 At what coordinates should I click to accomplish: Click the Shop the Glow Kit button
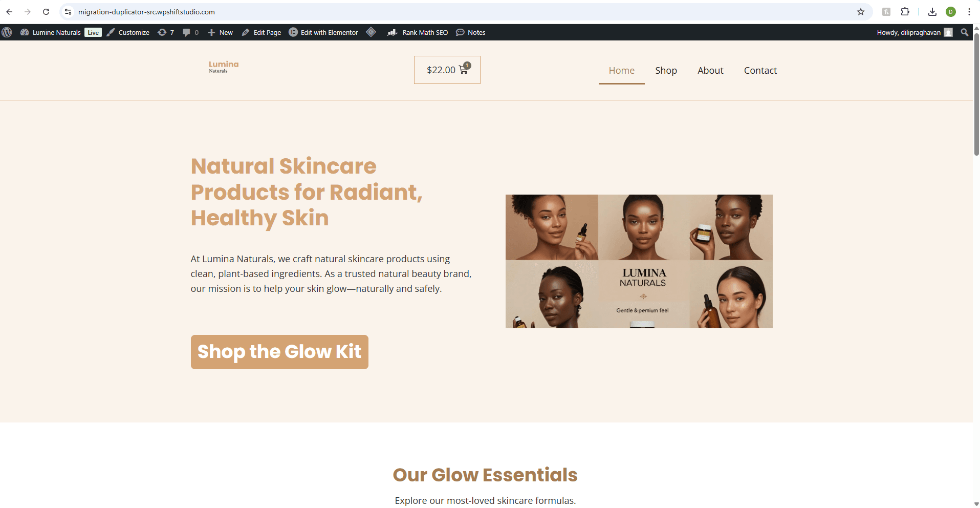[x=279, y=352]
